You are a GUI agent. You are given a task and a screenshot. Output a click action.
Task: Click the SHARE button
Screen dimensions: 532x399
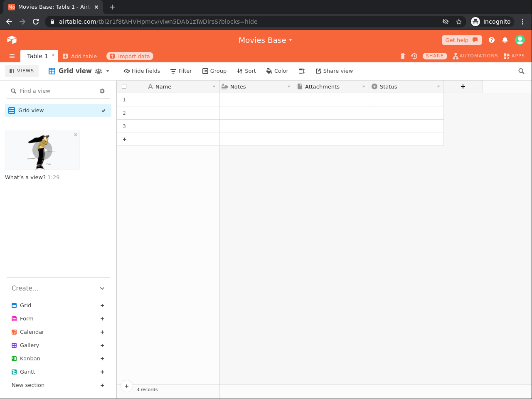click(x=435, y=56)
